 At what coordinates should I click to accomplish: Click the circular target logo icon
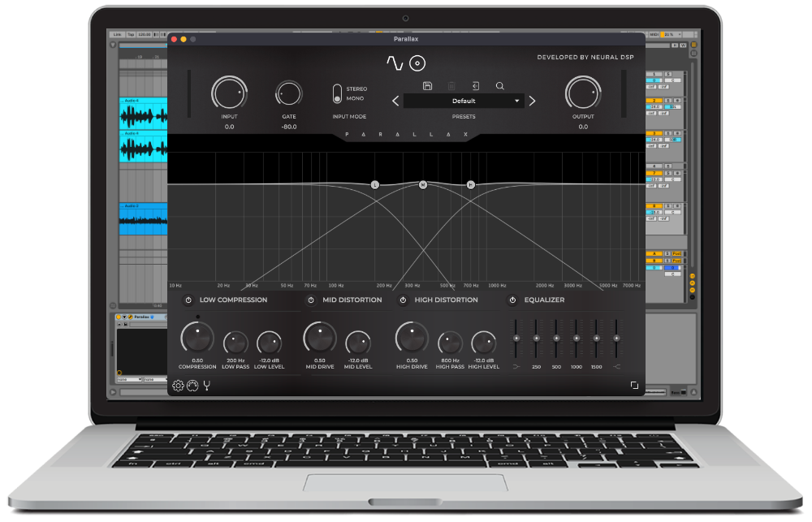417,63
